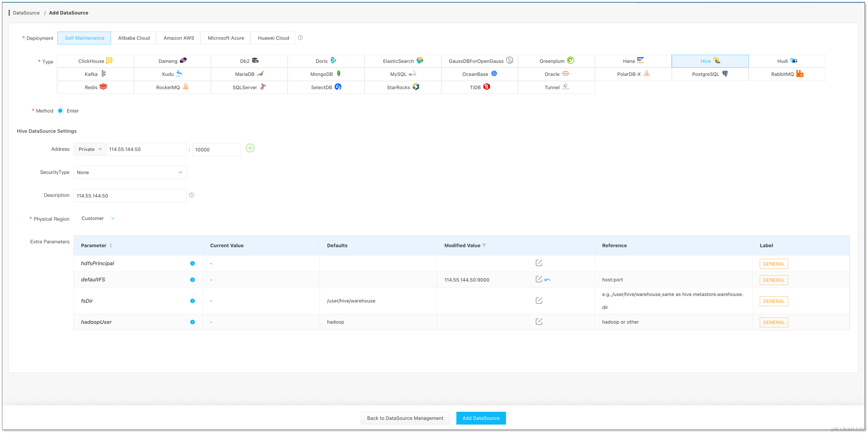The height and width of the screenshot is (433, 868).
Task: Open the Private address type dropdown
Action: (90, 149)
